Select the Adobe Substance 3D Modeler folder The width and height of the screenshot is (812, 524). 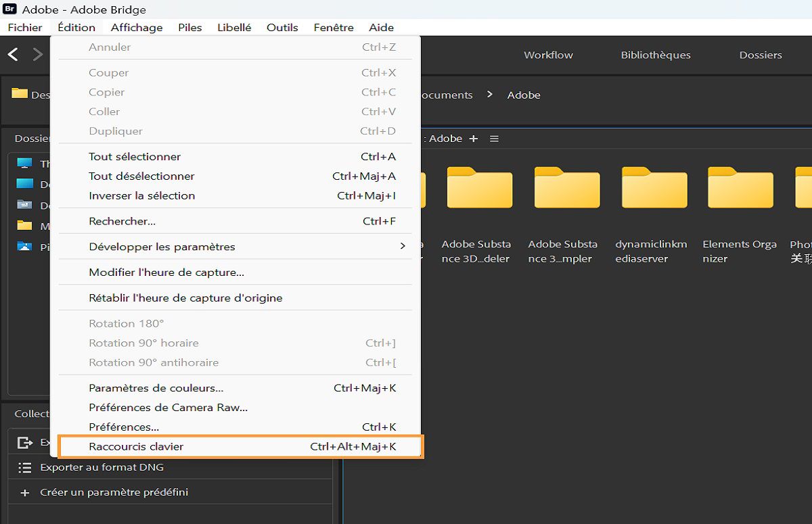pos(479,187)
